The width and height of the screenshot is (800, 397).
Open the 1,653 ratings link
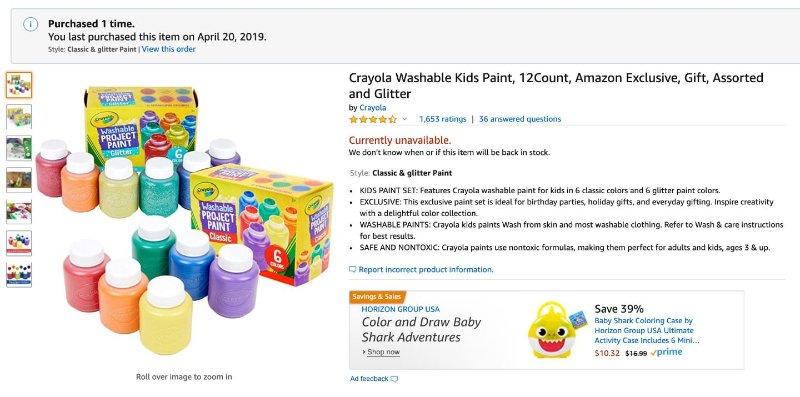[442, 119]
